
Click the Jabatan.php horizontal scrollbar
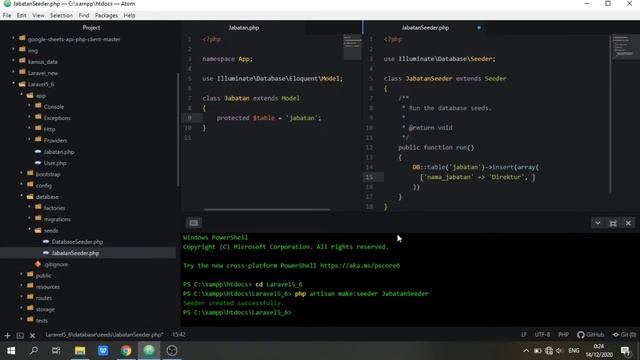point(267,210)
